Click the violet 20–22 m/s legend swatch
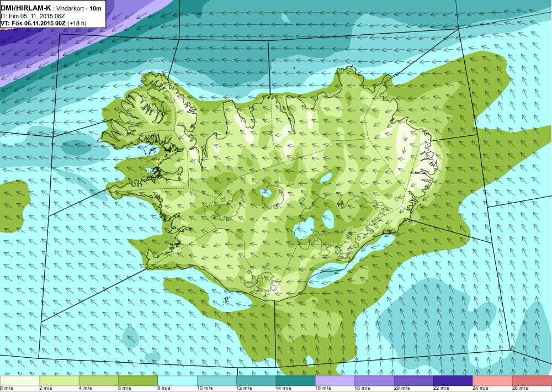Viewport: 552px width, 392px height. point(414,381)
